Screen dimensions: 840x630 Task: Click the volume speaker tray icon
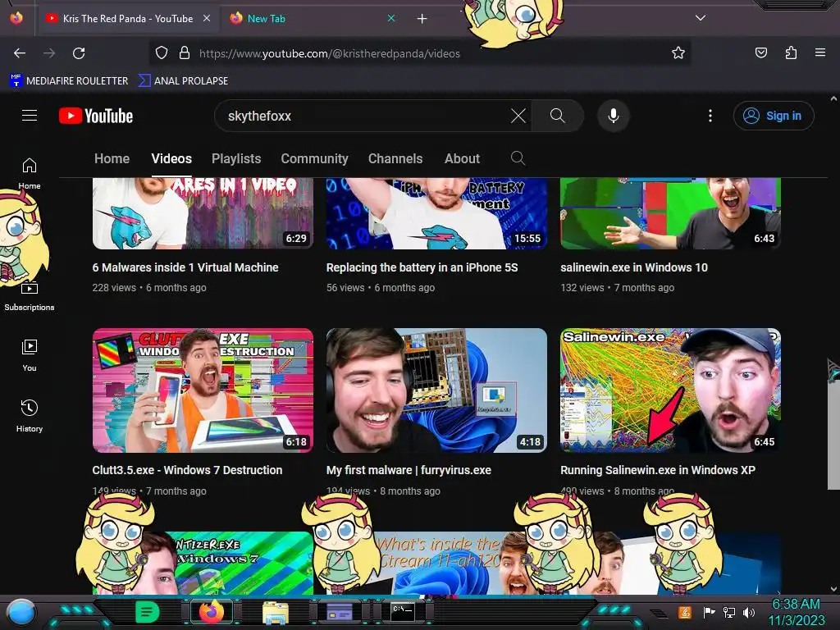click(x=749, y=612)
